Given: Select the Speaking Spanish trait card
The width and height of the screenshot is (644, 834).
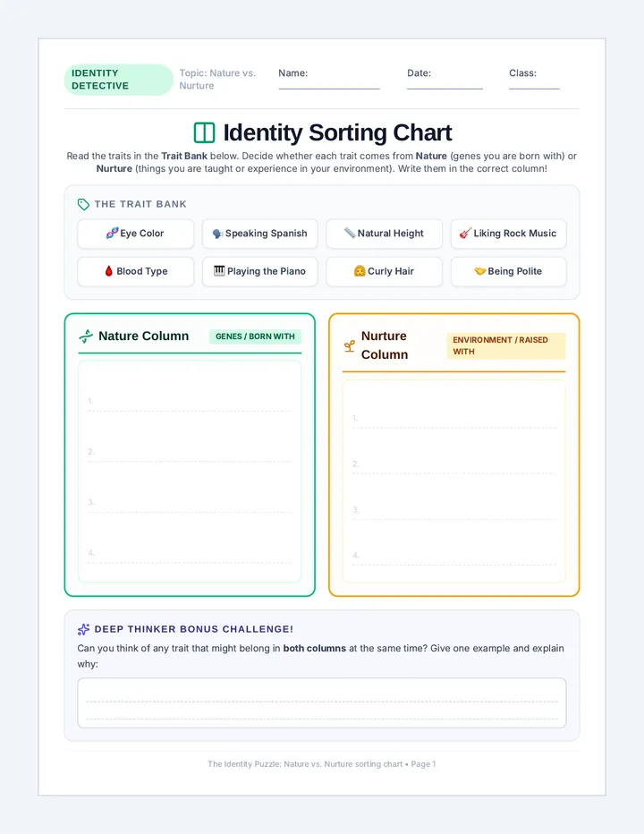Looking at the screenshot, I should tap(260, 234).
